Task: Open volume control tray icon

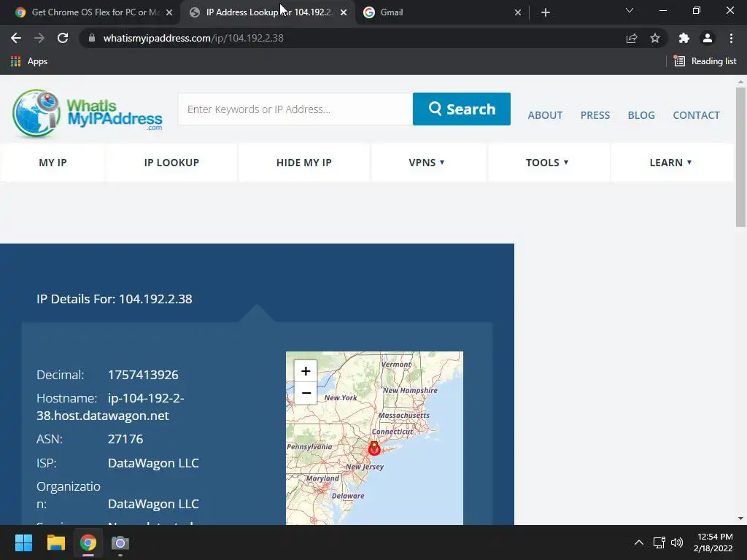Action: (676, 542)
